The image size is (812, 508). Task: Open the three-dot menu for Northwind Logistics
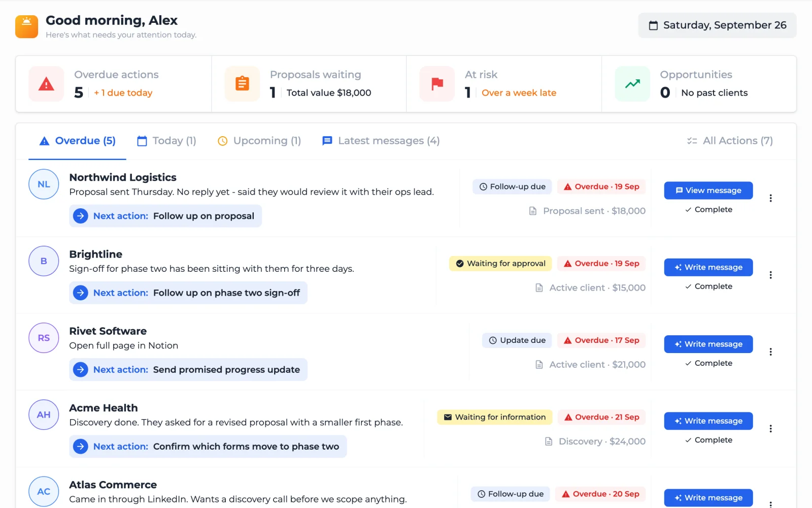point(770,198)
